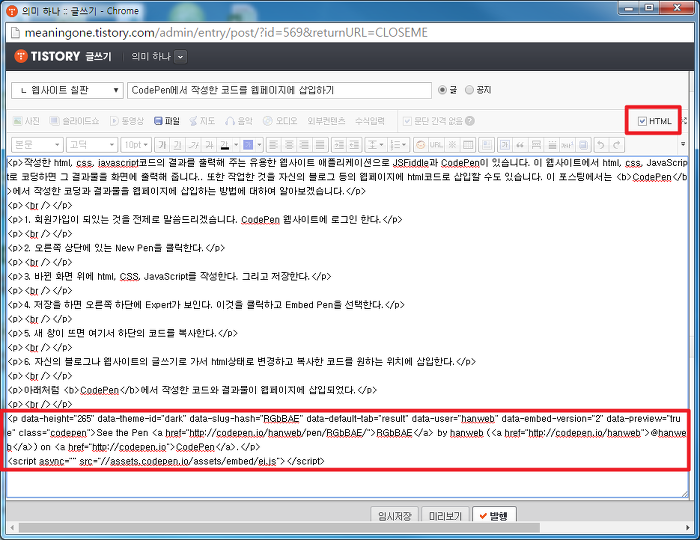
Task: Open the 10pt font size dropdown
Action: [x=137, y=145]
